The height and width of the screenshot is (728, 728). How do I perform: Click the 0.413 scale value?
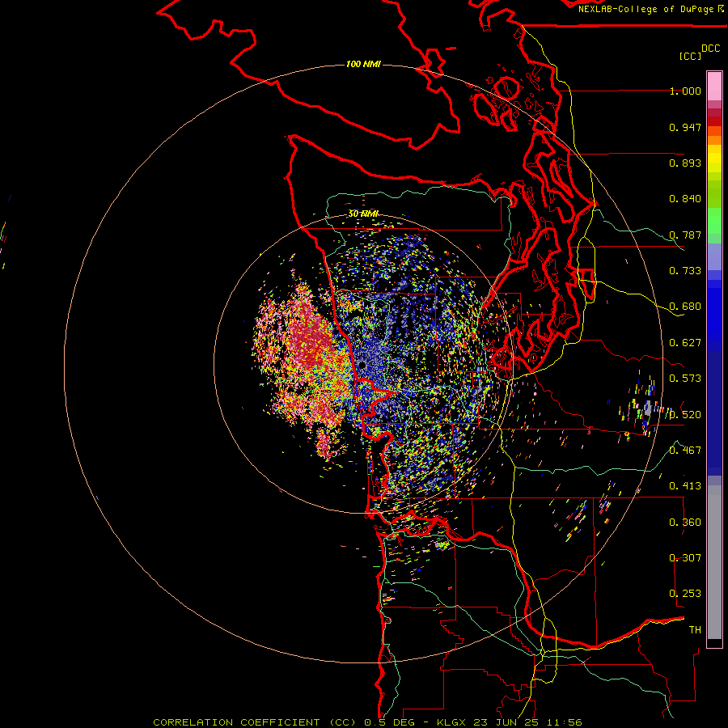click(685, 486)
